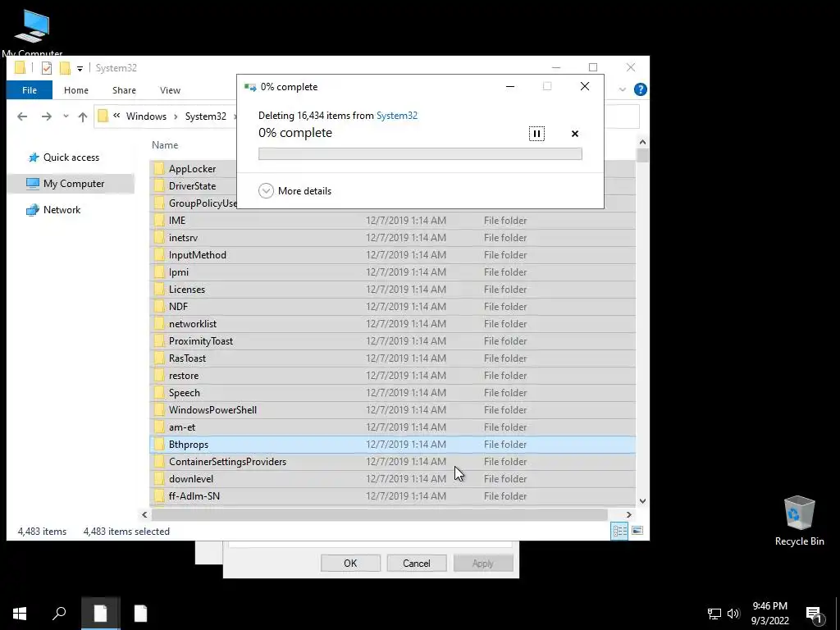Click System32 in the address breadcrumb
This screenshot has height=630, width=840.
(x=206, y=116)
